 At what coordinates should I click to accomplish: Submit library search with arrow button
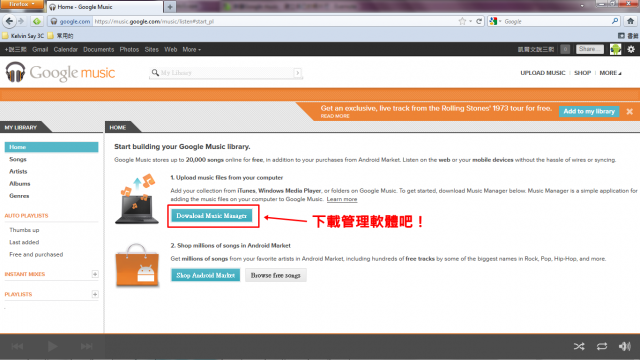click(x=298, y=73)
